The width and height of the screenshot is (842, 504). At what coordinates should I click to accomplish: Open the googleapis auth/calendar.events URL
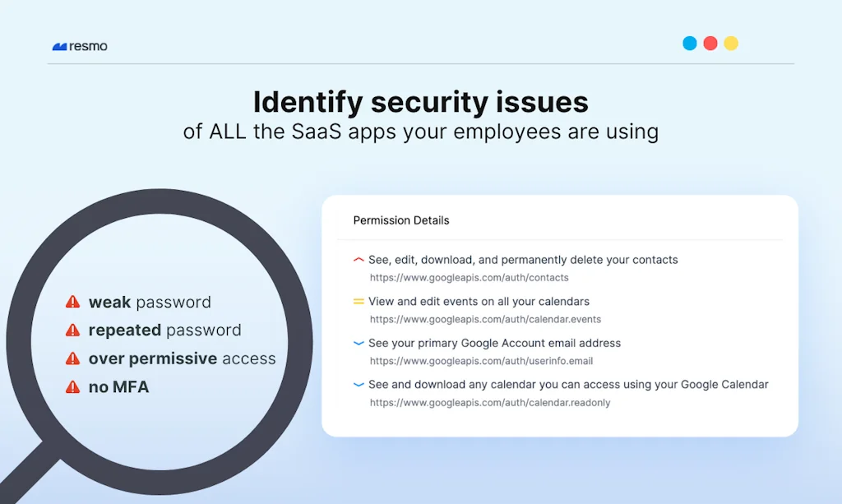485,319
